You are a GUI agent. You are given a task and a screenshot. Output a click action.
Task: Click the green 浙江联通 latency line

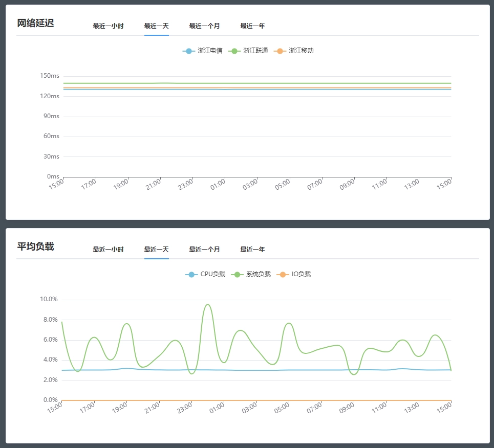257,83
